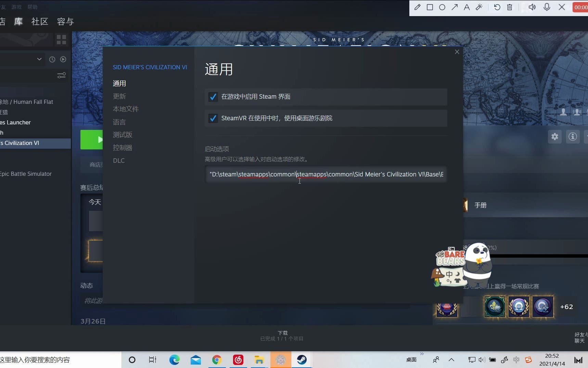Screen dimensions: 588x368
Task: Open the 控制器 settings tab
Action: (123, 148)
